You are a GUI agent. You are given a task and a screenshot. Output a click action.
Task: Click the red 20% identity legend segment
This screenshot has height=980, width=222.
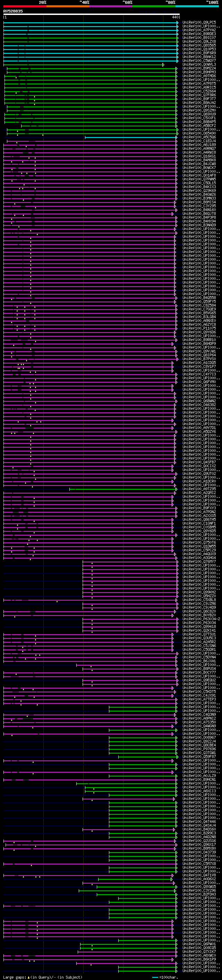(25, 6)
